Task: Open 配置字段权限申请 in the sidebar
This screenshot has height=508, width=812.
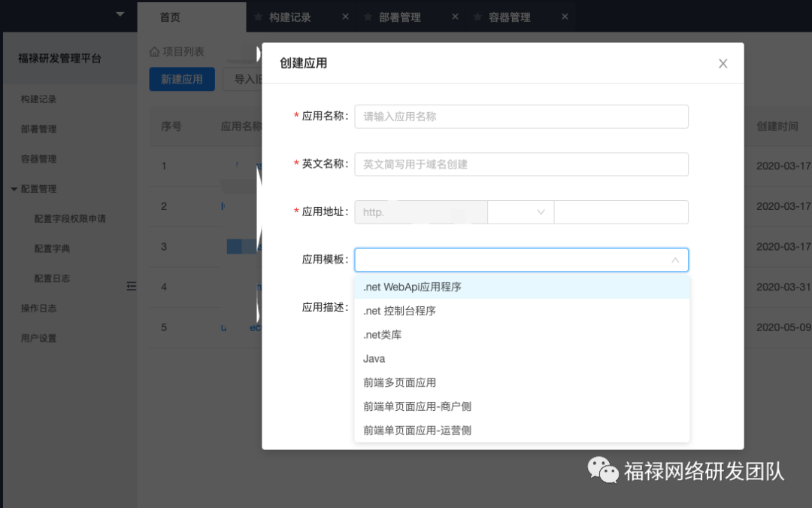Action: pos(70,219)
